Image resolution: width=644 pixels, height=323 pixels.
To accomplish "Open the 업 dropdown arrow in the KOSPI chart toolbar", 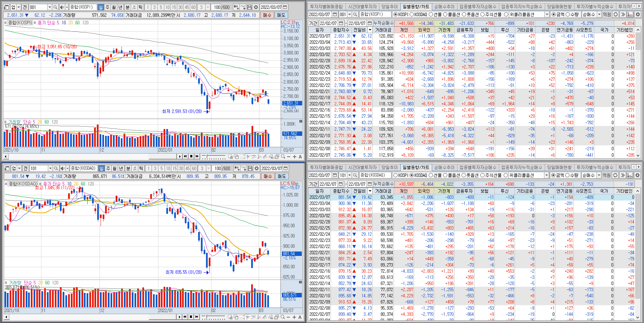I will pos(18,7).
